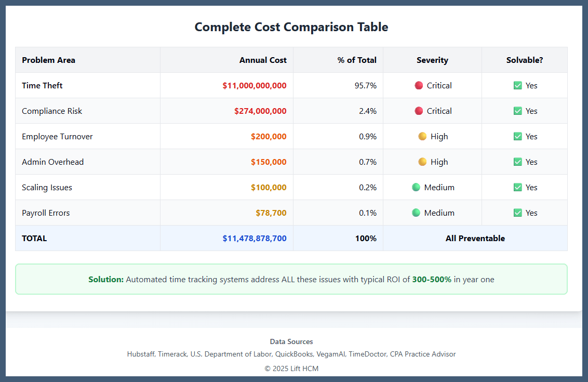Click the © 2025 Lift HCM footer text
588x382 pixels.
tap(291, 368)
